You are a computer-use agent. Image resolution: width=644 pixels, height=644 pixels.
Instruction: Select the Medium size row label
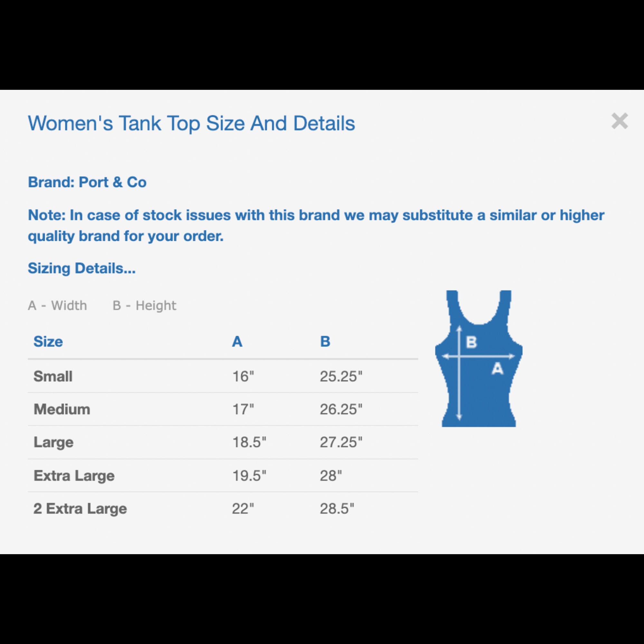click(x=62, y=409)
